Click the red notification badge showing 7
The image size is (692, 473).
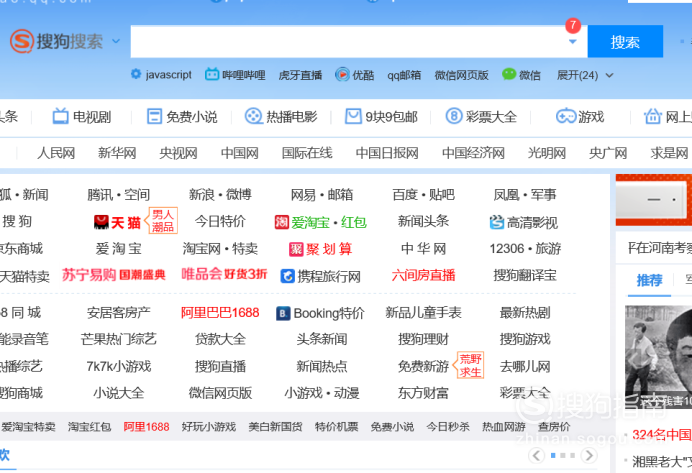click(573, 25)
